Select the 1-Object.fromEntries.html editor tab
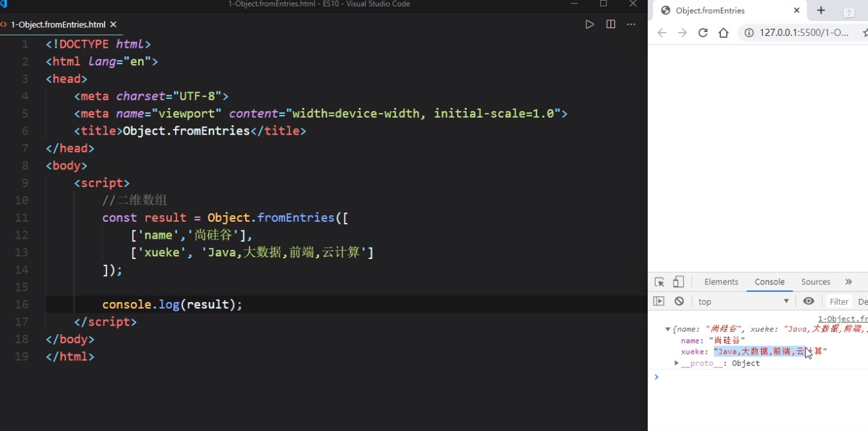This screenshot has width=868, height=431. [x=59, y=24]
